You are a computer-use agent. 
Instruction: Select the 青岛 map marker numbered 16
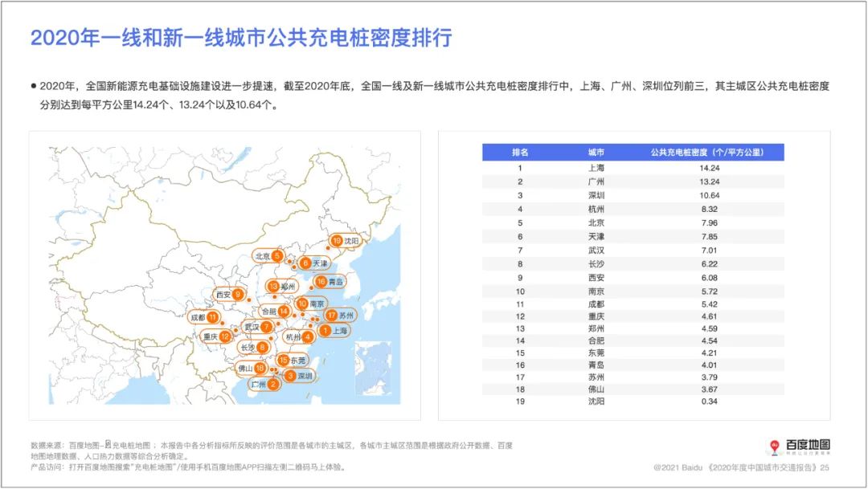coord(330,282)
